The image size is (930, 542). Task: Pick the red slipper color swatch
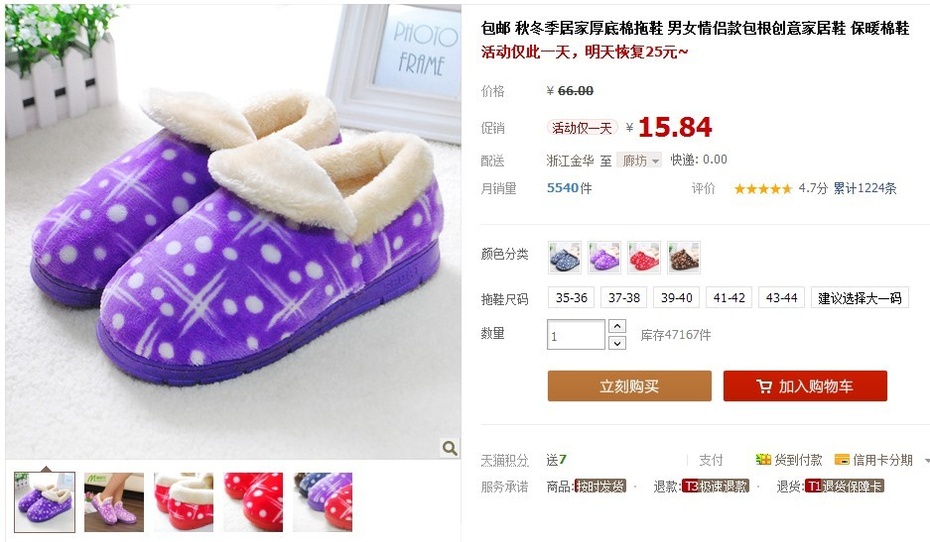[x=644, y=257]
